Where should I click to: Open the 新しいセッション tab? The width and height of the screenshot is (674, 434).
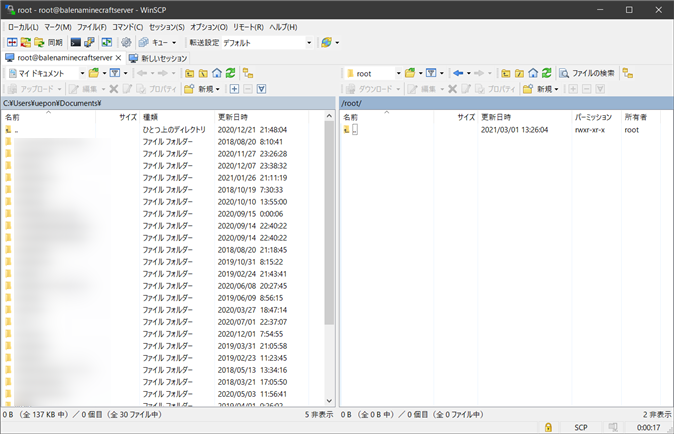click(x=158, y=58)
